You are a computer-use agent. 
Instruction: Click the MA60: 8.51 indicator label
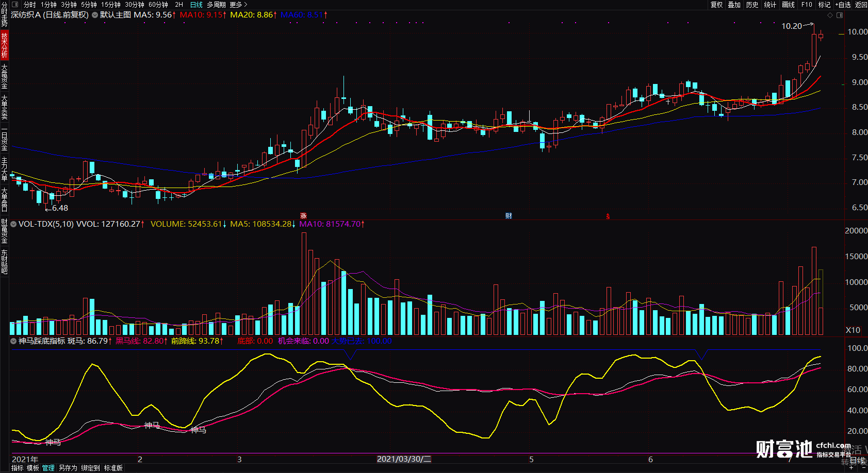(304, 15)
